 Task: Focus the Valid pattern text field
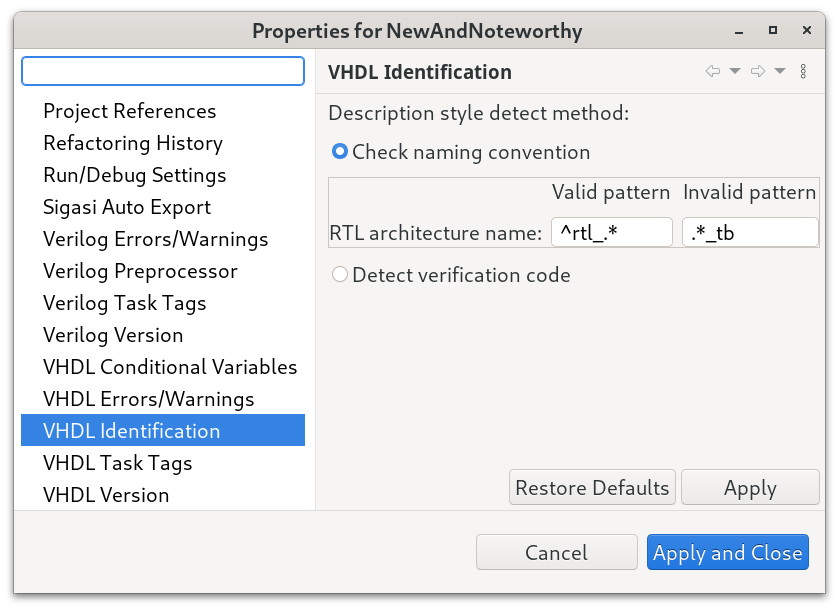pos(612,232)
